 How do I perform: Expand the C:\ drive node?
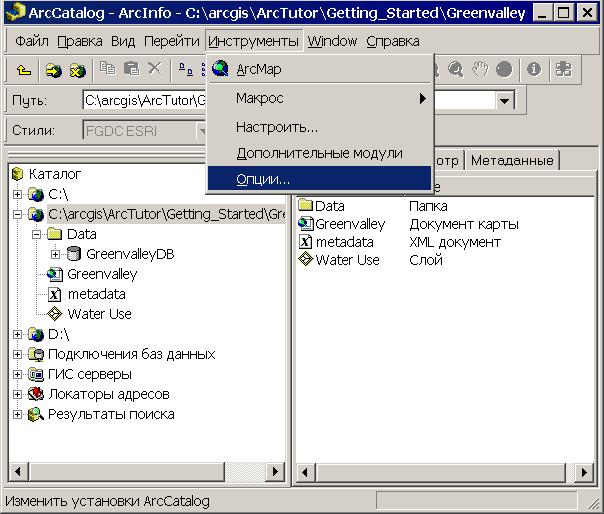[17, 194]
